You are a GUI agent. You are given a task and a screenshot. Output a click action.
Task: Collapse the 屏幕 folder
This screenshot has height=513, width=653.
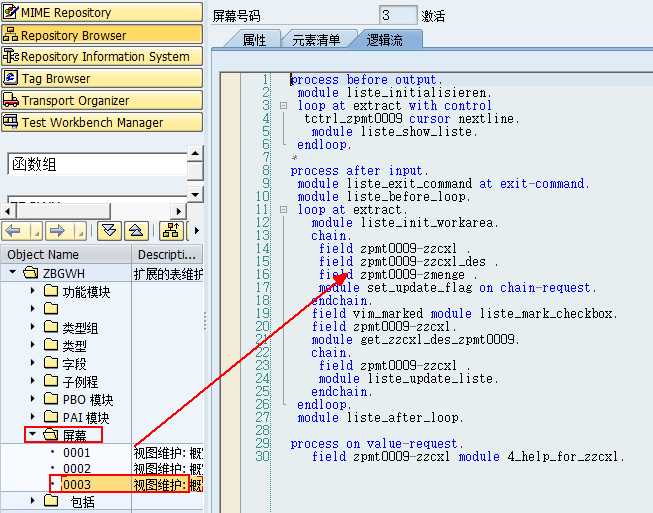coord(32,434)
